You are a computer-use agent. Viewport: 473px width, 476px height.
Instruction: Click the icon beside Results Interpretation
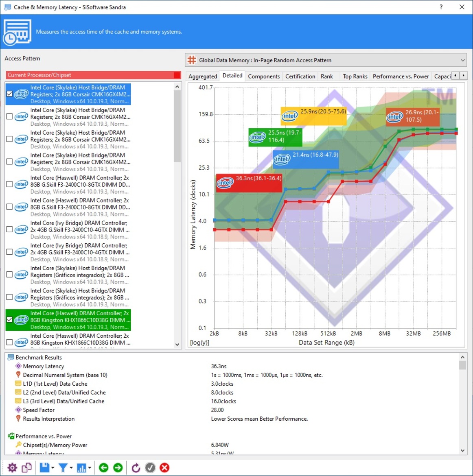pyautogui.click(x=18, y=419)
